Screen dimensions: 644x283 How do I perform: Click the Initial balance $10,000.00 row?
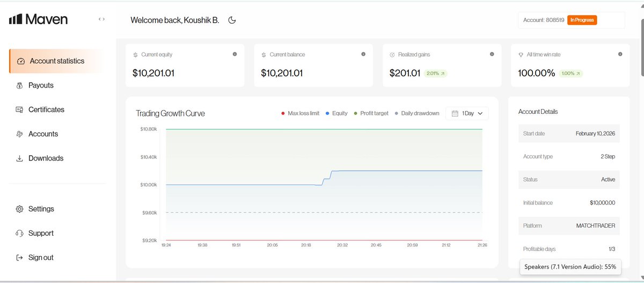[x=569, y=202]
